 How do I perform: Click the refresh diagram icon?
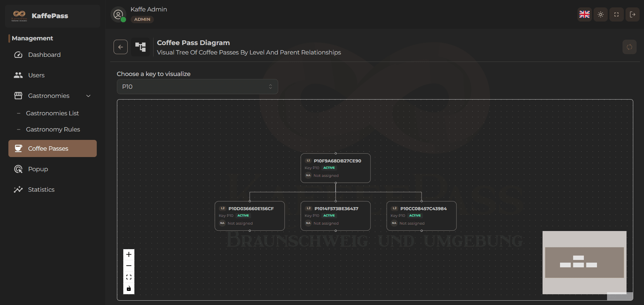629,47
